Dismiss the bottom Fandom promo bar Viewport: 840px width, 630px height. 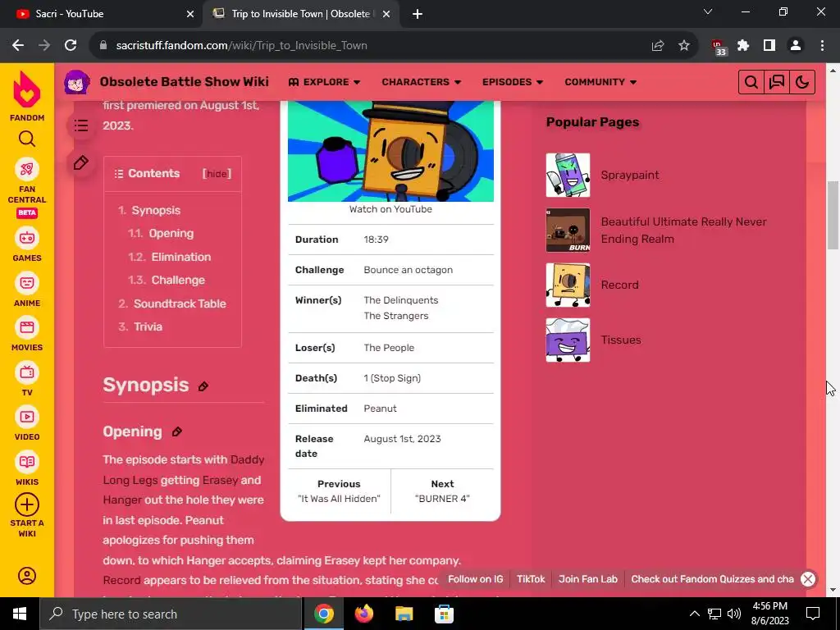808,579
